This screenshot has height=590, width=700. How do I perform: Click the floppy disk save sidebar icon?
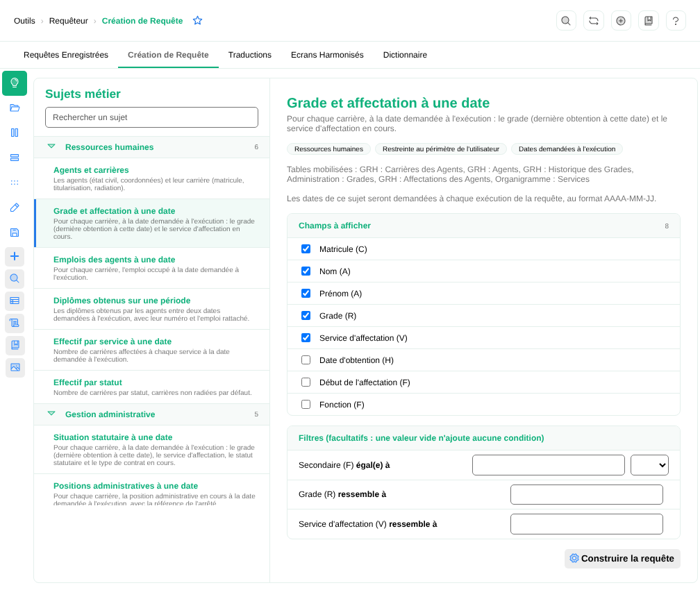15,233
